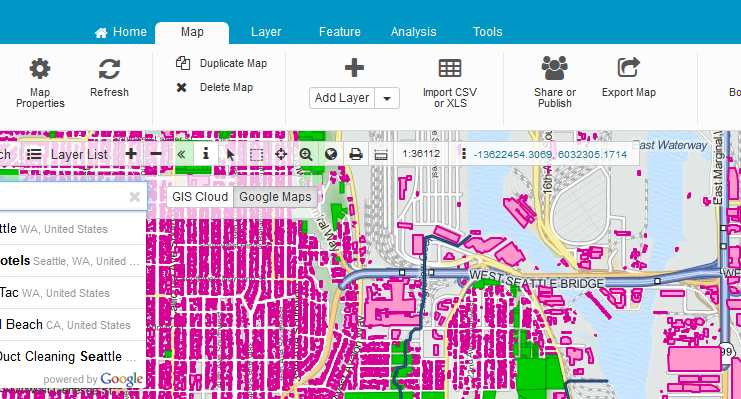Toggle the Layer List panel
Viewport: 741px width, 399px height.
(x=67, y=155)
